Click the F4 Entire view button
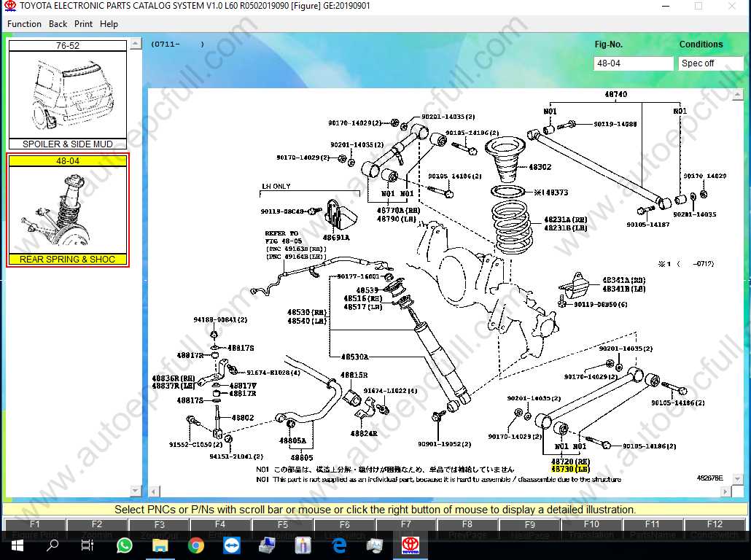This screenshot has height=560, width=751. point(220,525)
